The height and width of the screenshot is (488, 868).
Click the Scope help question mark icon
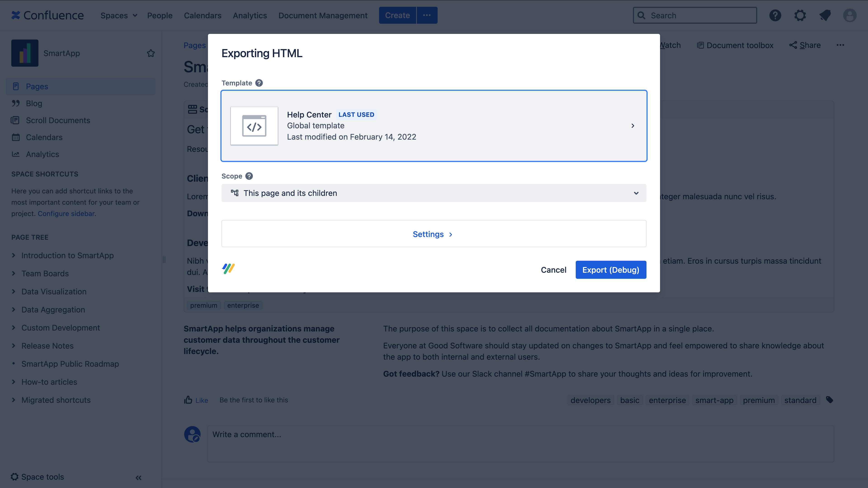249,176
